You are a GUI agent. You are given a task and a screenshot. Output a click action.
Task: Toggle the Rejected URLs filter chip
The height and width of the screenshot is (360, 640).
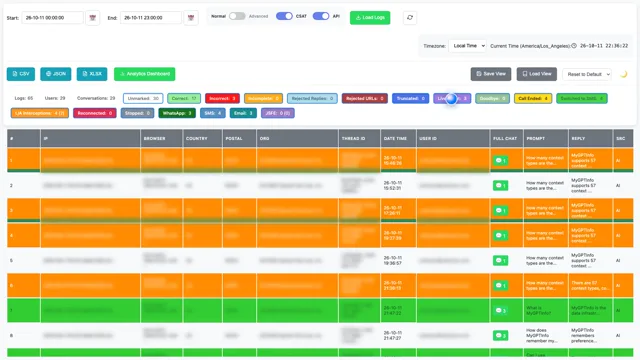click(x=364, y=98)
